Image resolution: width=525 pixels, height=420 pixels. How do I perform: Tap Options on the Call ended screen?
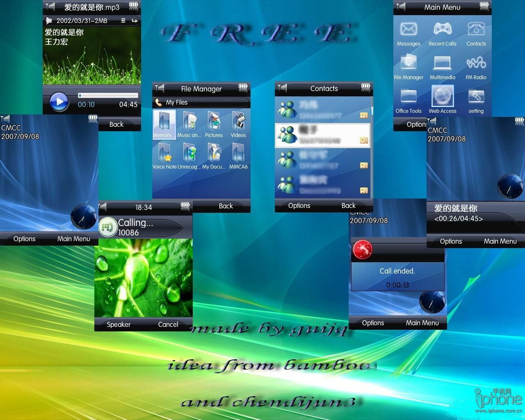tap(373, 323)
